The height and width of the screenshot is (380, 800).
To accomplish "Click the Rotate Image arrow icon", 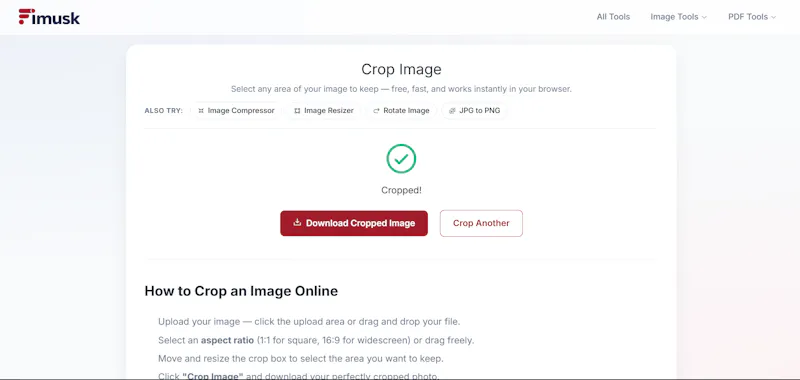I will tap(377, 111).
